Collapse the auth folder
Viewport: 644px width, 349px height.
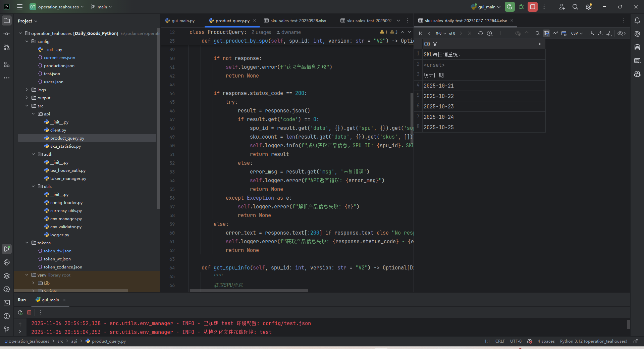point(33,154)
